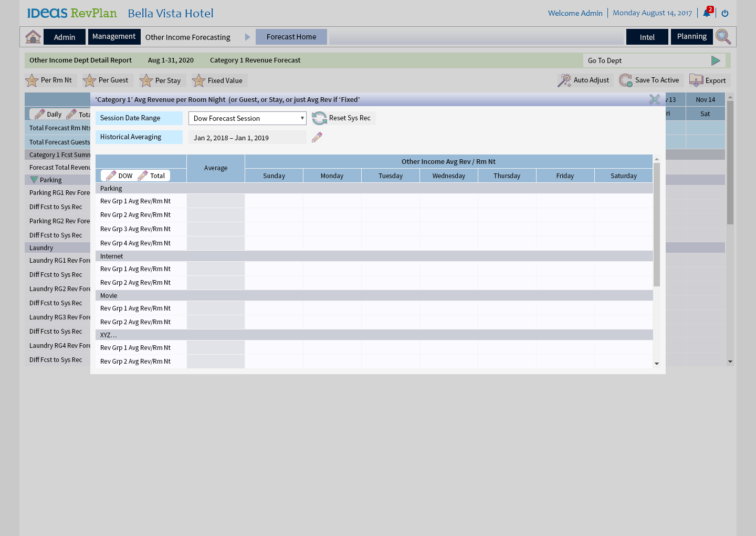Click Save To Active icon
Viewport: 756px width, 536px height.
626,80
